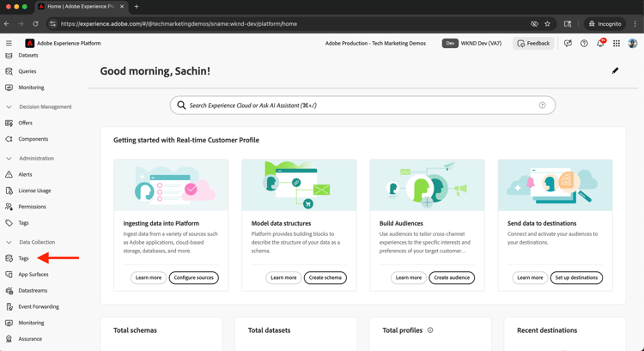Go back in browser
Viewport: 644px width, 351px height.
pos(7,24)
